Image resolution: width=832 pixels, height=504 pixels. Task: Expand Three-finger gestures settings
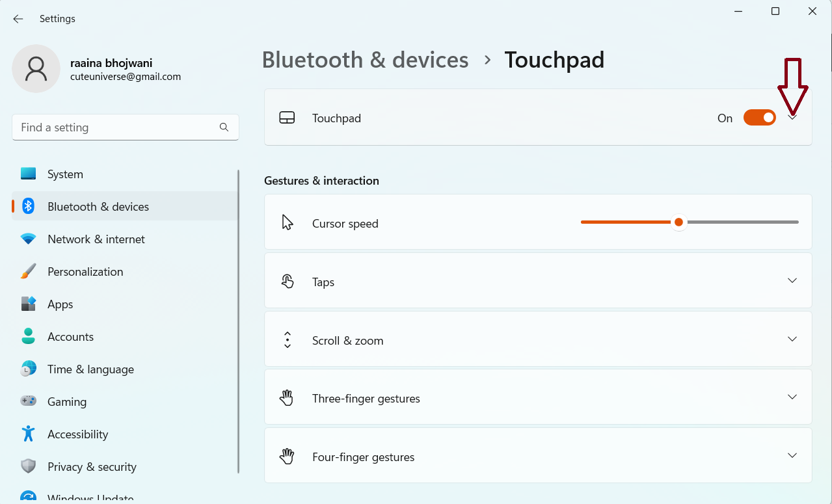click(792, 397)
